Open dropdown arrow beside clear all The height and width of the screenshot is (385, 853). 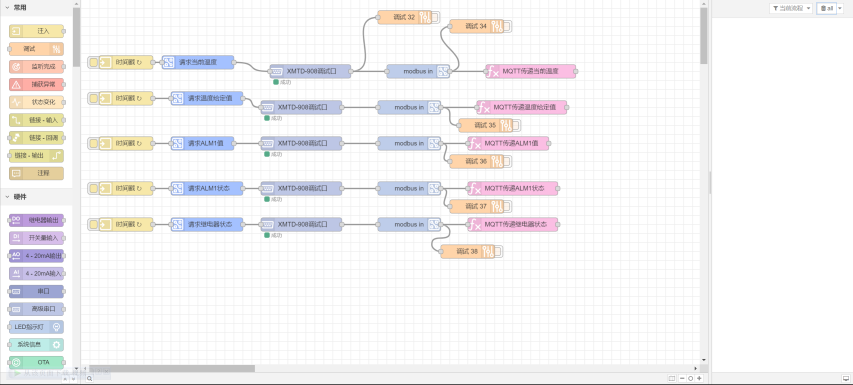point(839,8)
